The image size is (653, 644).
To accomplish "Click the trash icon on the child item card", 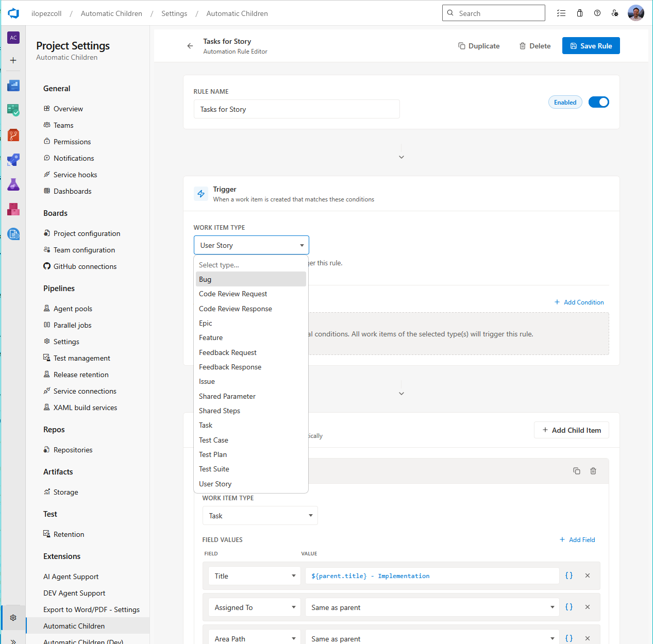I will pos(593,471).
